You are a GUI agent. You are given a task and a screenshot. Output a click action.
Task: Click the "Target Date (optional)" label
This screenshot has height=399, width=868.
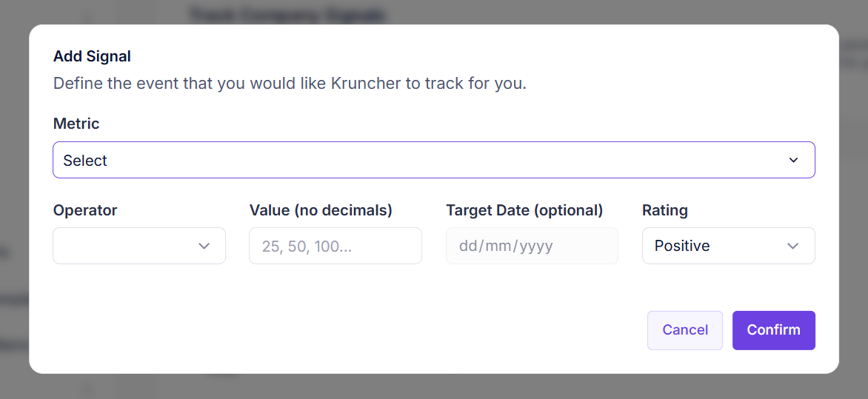(524, 210)
